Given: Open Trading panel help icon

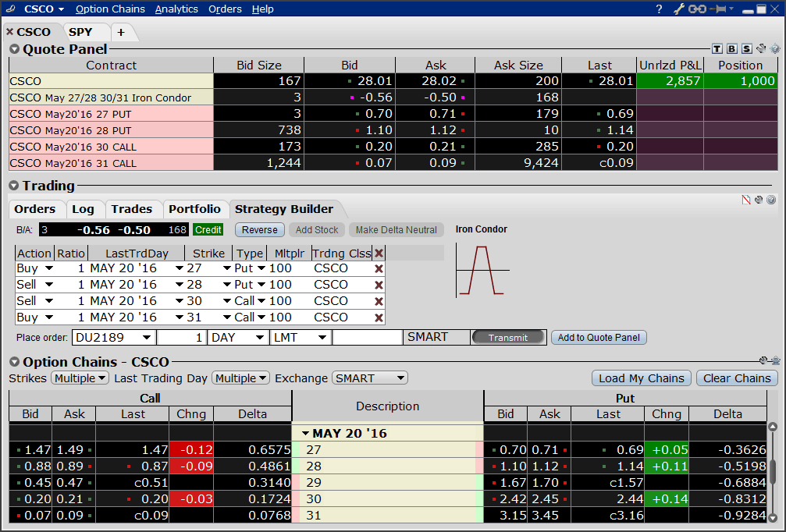Looking at the screenshot, I should (771, 200).
